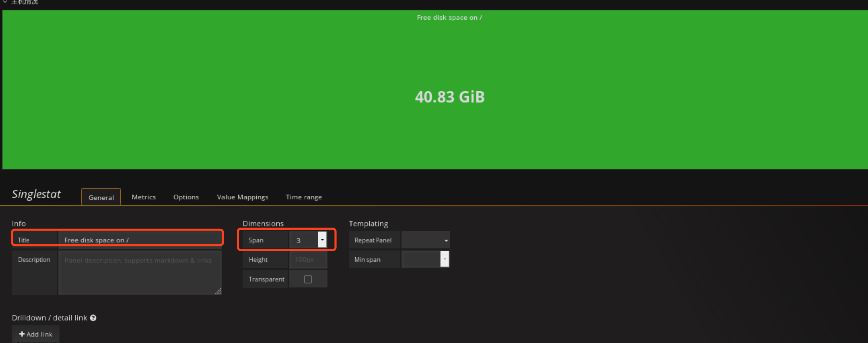868x343 pixels.
Task: Open the 'Free disk space on /' panel header menu
Action: point(449,18)
